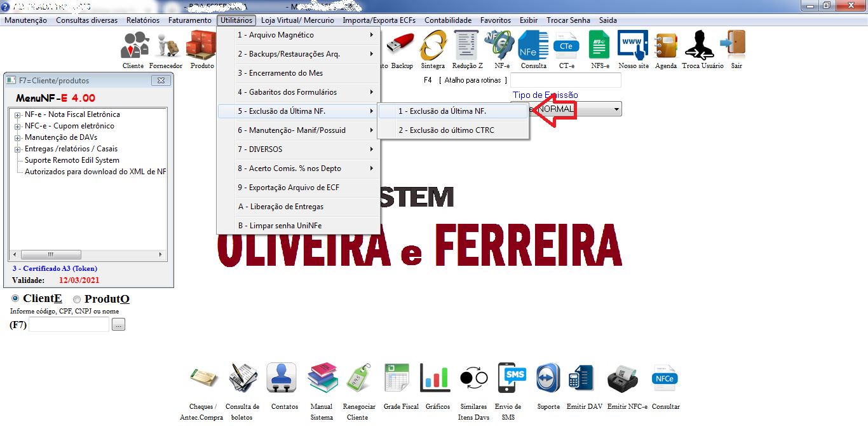Open the Agenda notebook icon
The height and width of the screenshot is (426, 868).
click(x=665, y=46)
